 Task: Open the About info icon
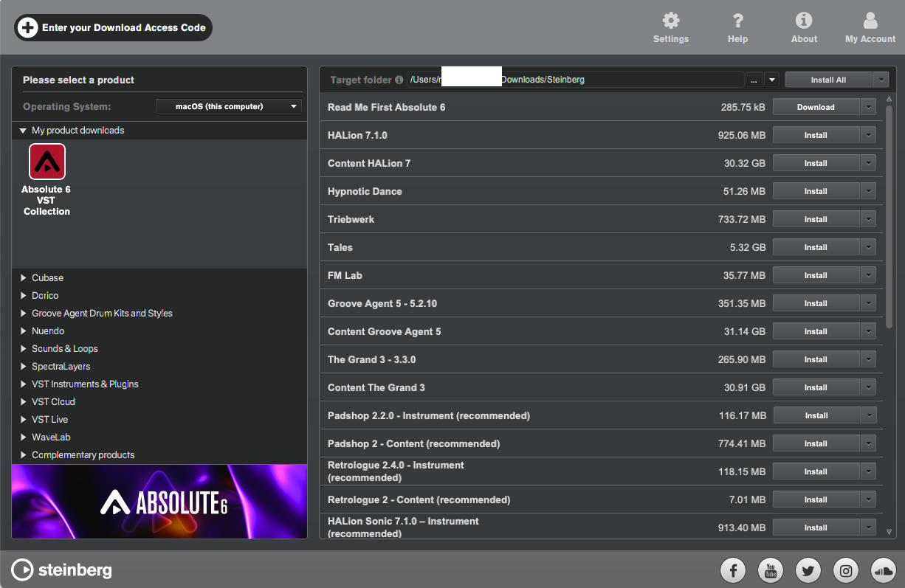click(x=804, y=21)
